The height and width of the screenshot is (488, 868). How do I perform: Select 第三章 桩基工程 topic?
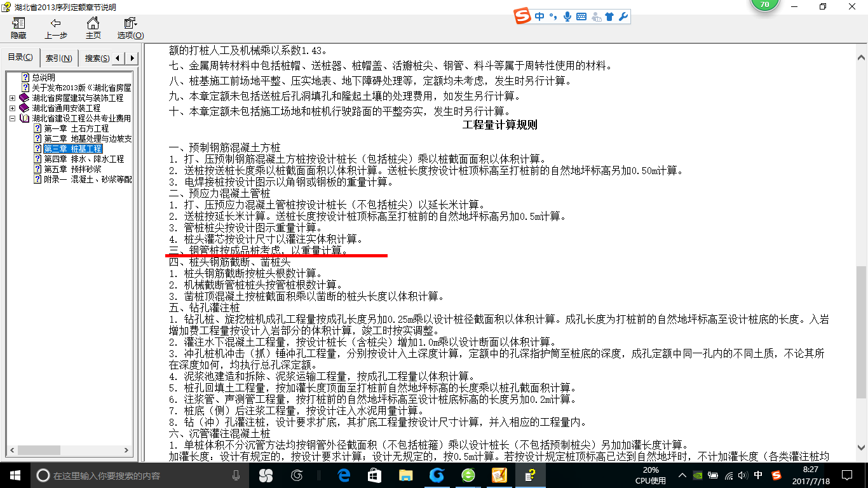(x=72, y=149)
